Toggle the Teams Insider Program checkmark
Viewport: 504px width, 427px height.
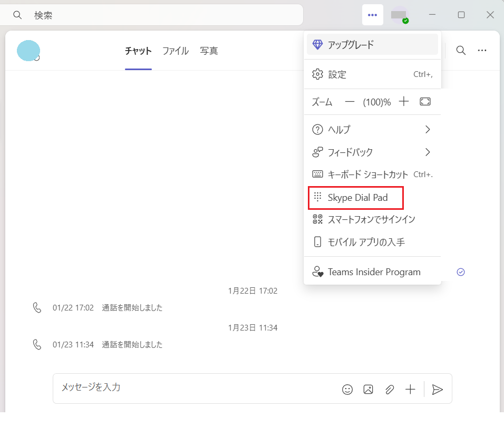[460, 272]
